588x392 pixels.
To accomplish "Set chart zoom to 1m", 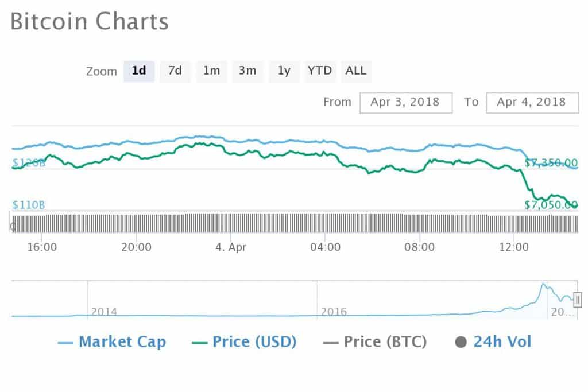I will [211, 71].
